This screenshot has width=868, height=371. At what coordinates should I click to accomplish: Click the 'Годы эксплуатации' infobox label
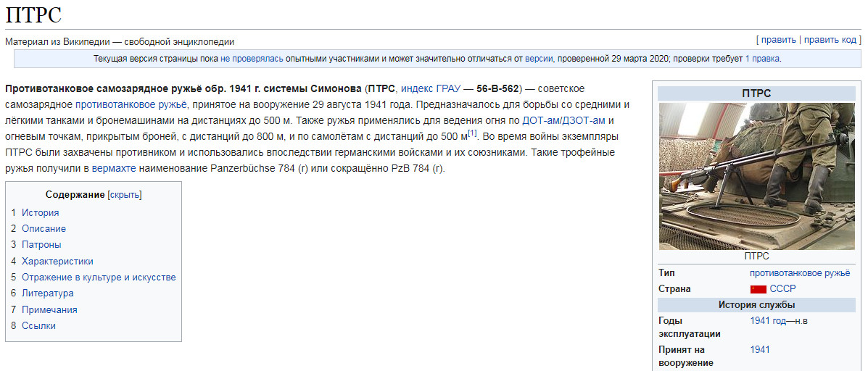690,328
